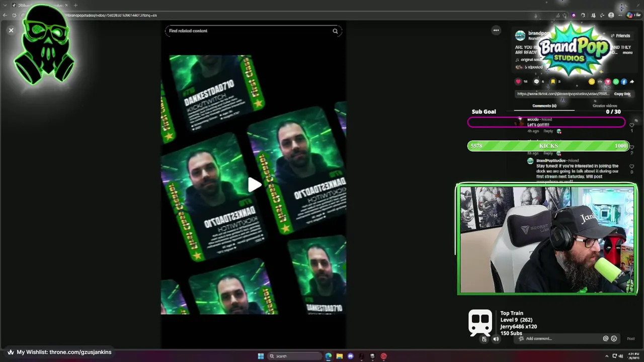Share the video to WhatsApp
The width and height of the screenshot is (644, 362).
616,81
